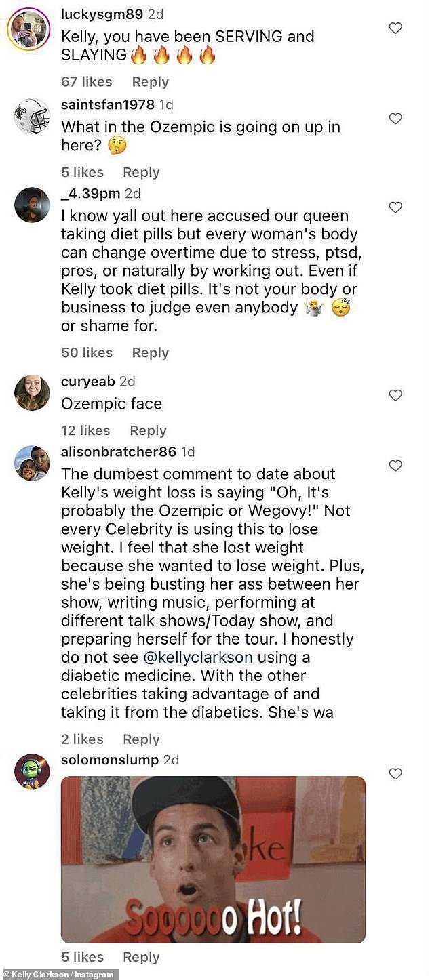Image resolution: width=430 pixels, height=980 pixels.
Task: Like luckysgm89's comment with the heart
Action: pos(395,28)
